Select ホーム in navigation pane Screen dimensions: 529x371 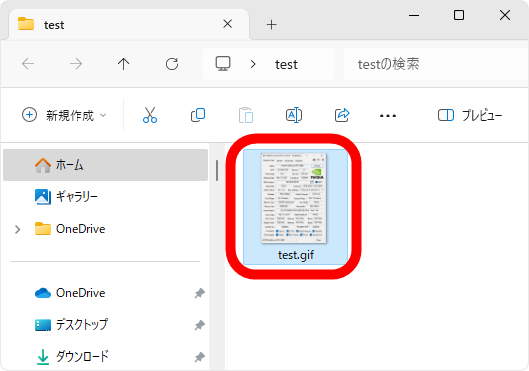105,165
